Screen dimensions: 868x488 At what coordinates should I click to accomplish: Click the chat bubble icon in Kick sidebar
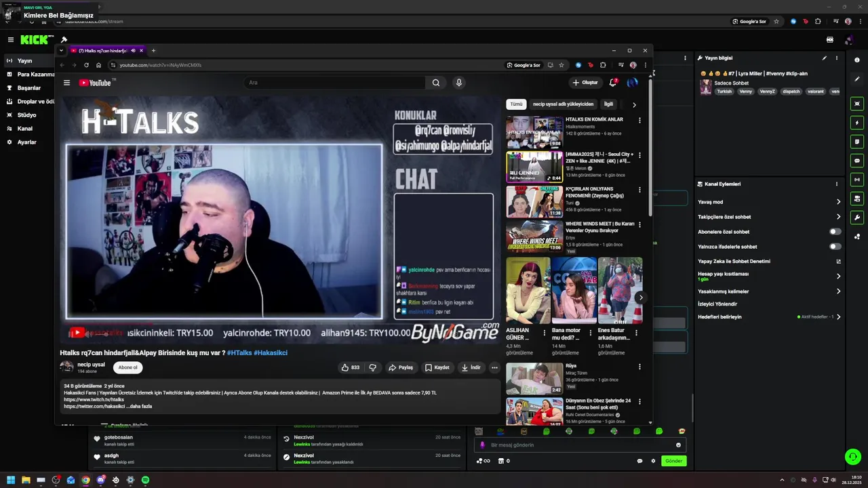[857, 161]
